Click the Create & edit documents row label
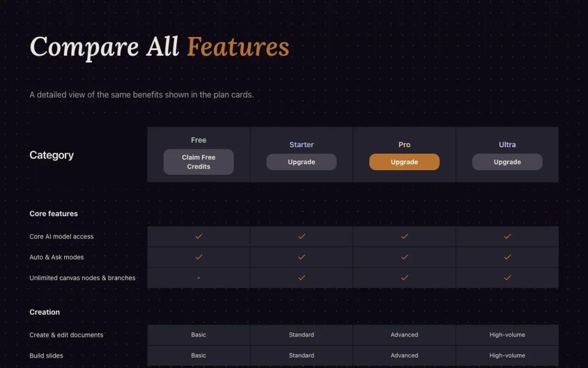Image resolution: width=588 pixels, height=368 pixels. click(67, 335)
